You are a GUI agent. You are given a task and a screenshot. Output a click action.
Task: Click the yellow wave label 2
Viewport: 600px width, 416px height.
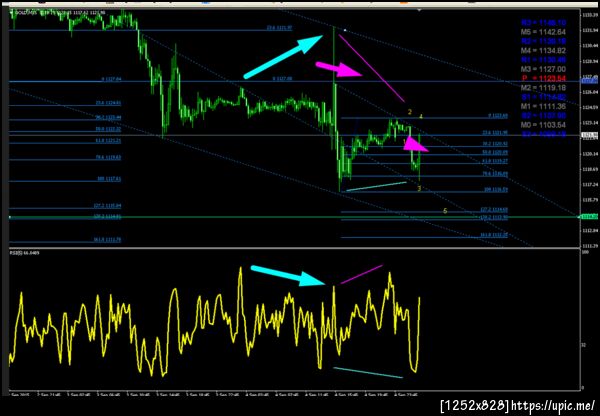coord(409,112)
